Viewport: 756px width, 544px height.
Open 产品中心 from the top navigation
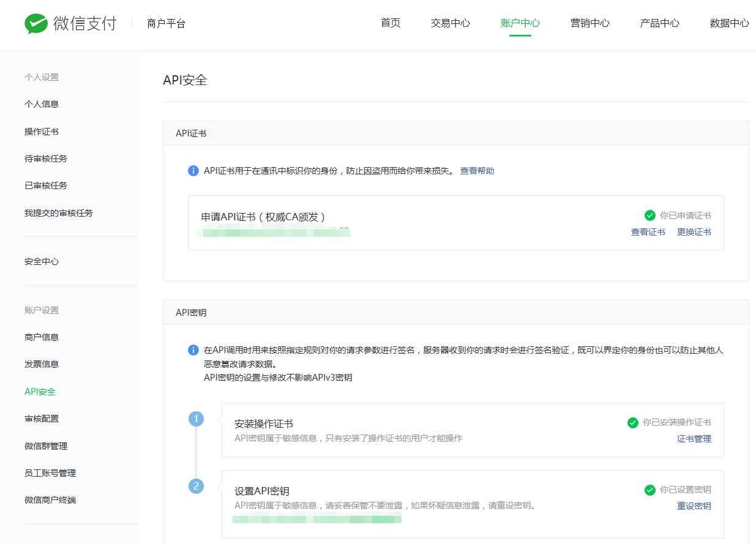tap(660, 23)
